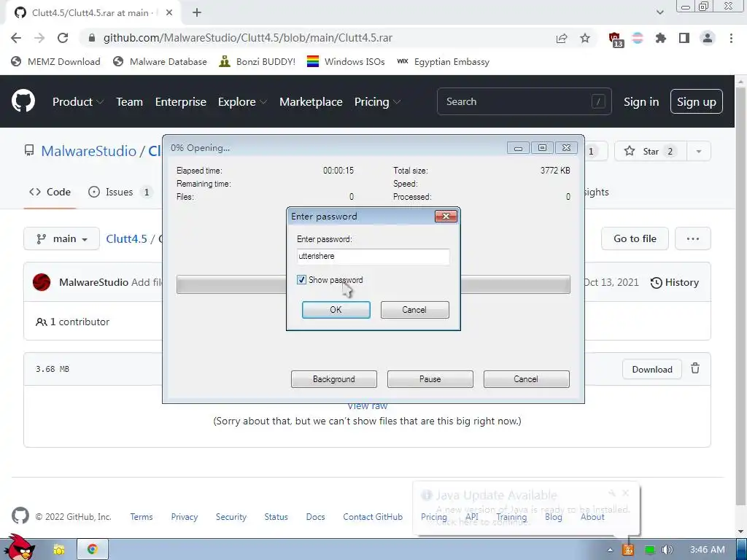Click the GitHub logo in header
747x560 pixels.
[x=23, y=101]
